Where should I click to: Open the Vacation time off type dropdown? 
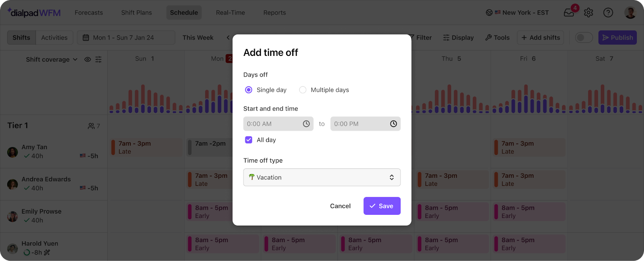click(322, 177)
